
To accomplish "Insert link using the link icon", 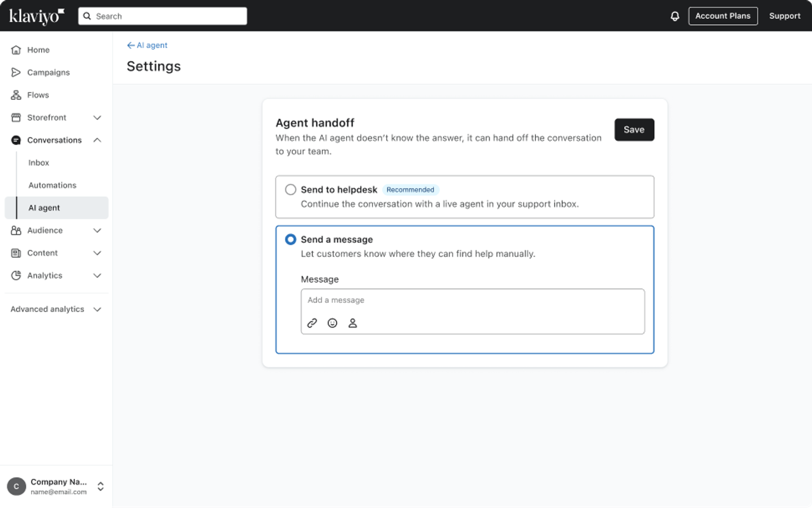I will [312, 323].
